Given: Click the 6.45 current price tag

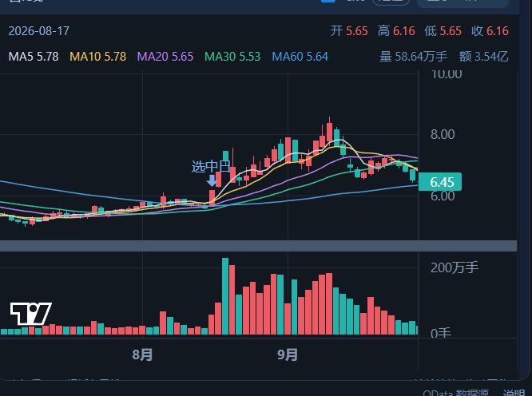Looking at the screenshot, I should (x=440, y=182).
